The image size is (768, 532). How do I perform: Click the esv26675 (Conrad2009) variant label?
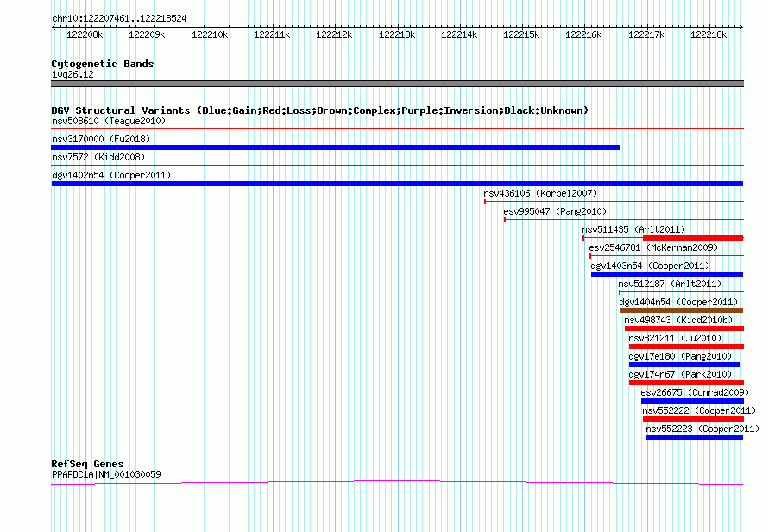tap(692, 392)
